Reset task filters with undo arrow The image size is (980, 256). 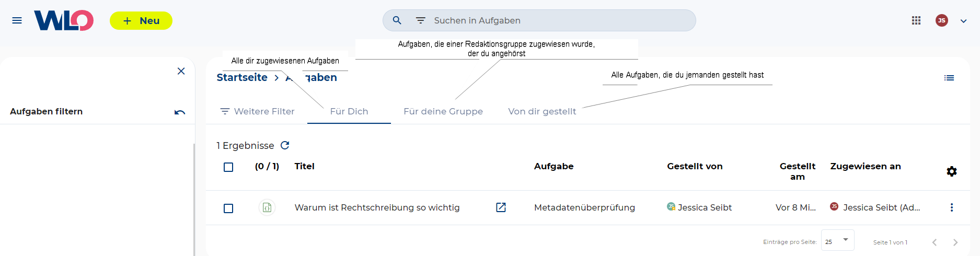(180, 112)
